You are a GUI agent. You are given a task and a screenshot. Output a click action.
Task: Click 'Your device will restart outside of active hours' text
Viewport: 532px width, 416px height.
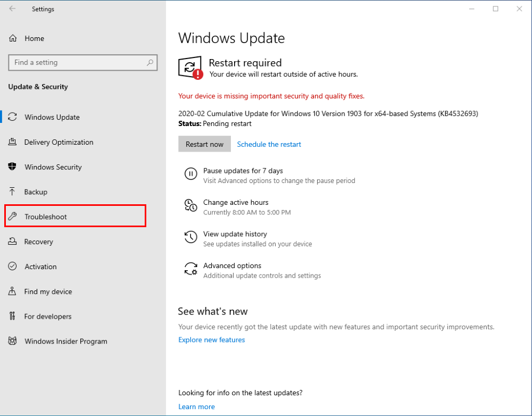tap(284, 74)
